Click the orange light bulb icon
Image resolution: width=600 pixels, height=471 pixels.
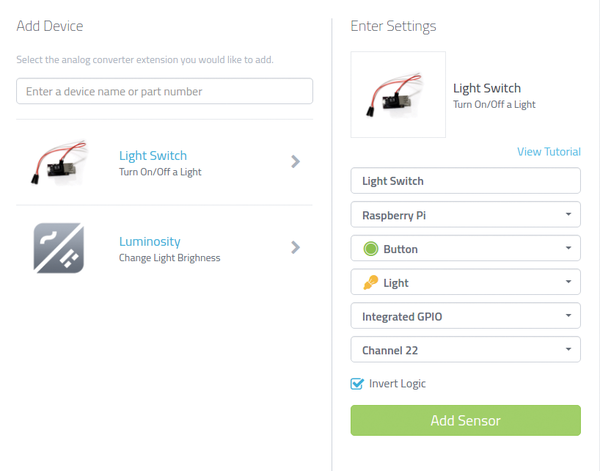(x=370, y=282)
